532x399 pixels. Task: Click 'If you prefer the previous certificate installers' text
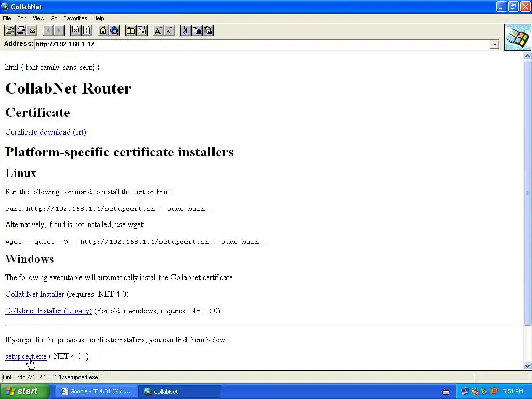(x=116, y=340)
